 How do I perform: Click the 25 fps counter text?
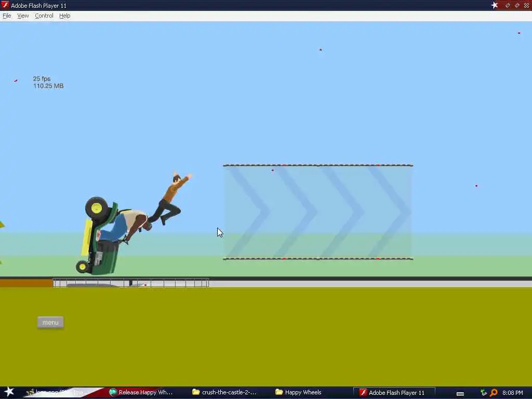pos(42,79)
